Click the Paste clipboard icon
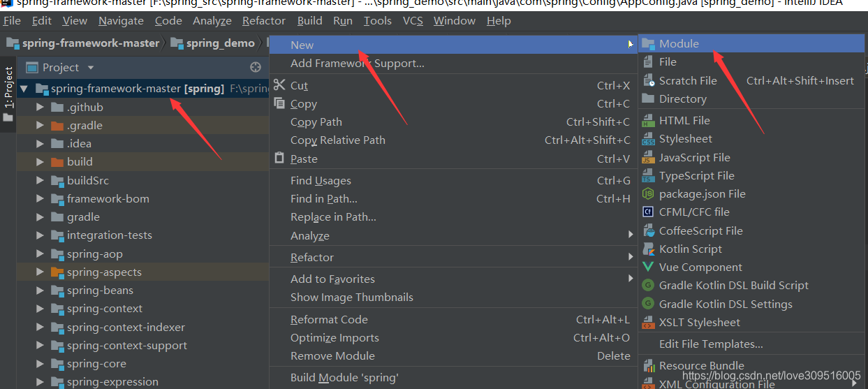The image size is (868, 389). (x=279, y=159)
